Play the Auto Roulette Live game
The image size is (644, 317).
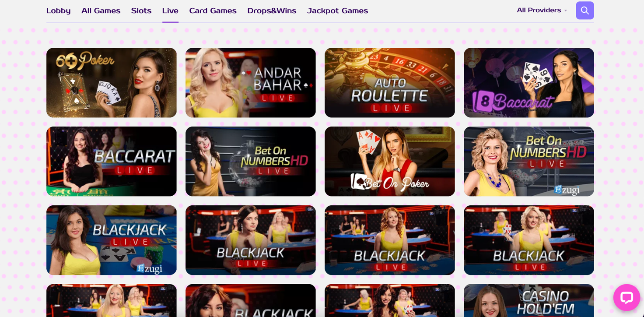click(390, 83)
